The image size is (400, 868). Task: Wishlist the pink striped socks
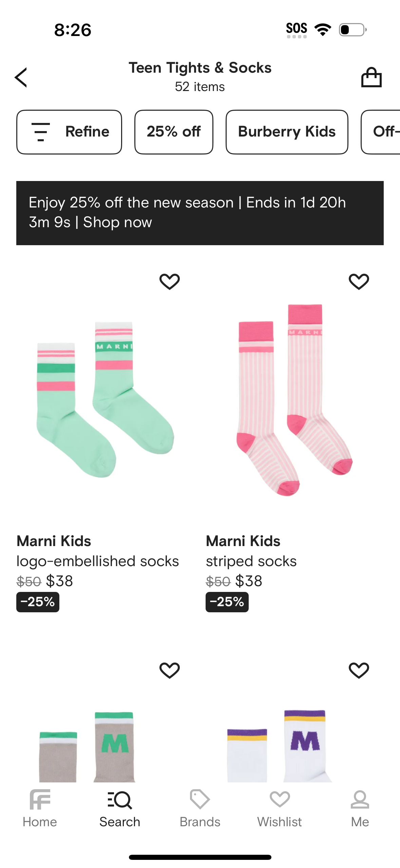(x=359, y=282)
